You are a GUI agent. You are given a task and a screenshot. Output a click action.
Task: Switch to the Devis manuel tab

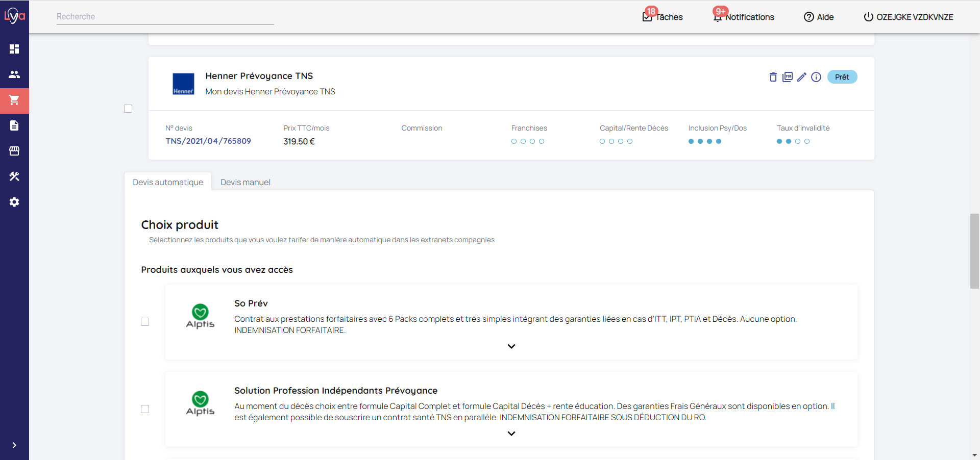tap(245, 182)
